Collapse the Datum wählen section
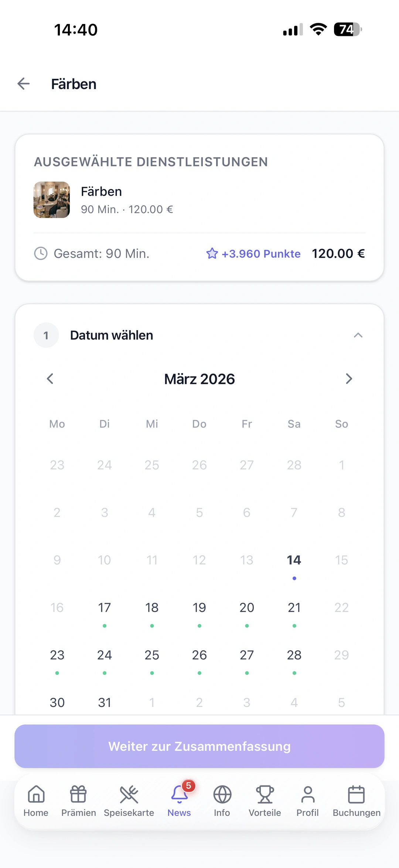The width and height of the screenshot is (399, 868). click(358, 335)
